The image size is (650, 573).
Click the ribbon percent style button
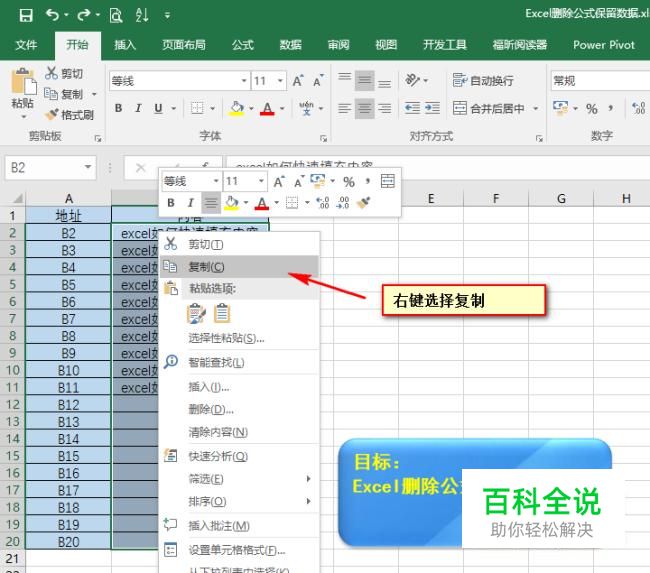pos(592,109)
